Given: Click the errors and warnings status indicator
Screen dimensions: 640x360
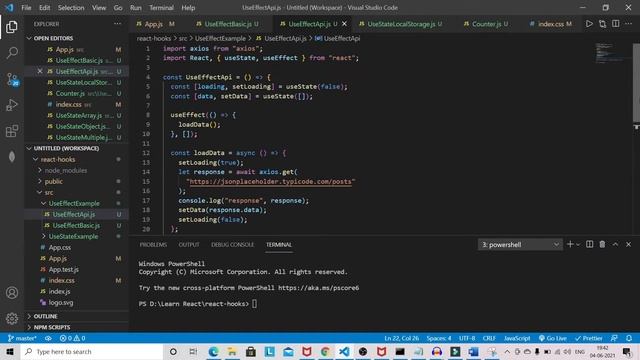Looking at the screenshot, I should point(72,338).
